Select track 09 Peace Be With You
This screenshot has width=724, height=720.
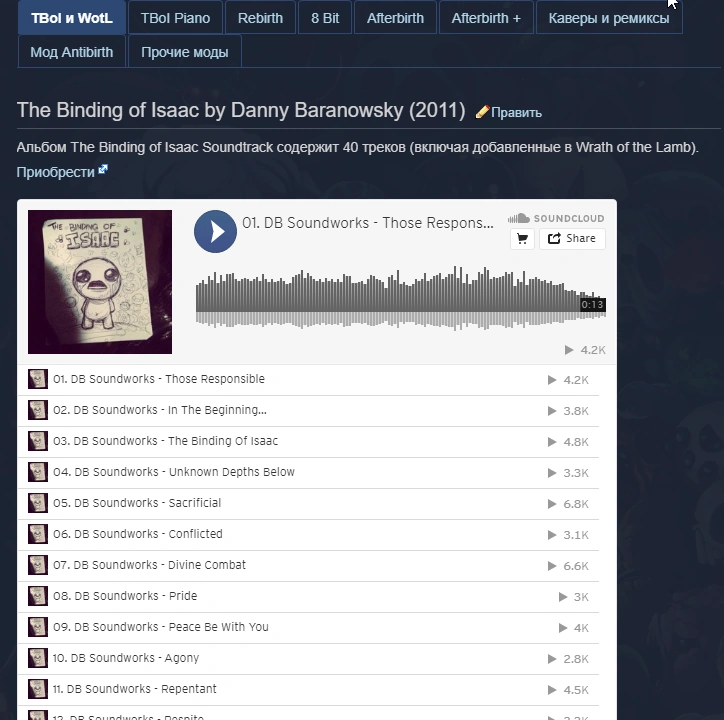pos(308,627)
